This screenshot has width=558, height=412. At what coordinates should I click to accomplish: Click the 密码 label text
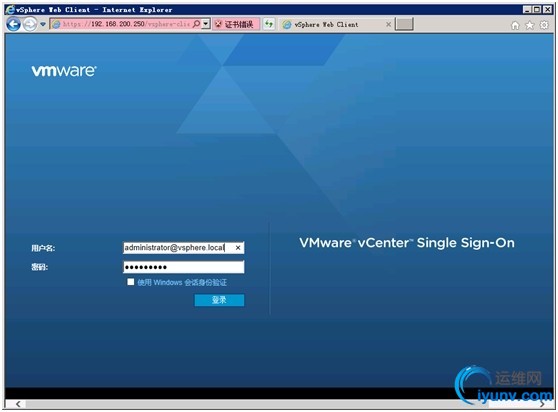[40, 267]
